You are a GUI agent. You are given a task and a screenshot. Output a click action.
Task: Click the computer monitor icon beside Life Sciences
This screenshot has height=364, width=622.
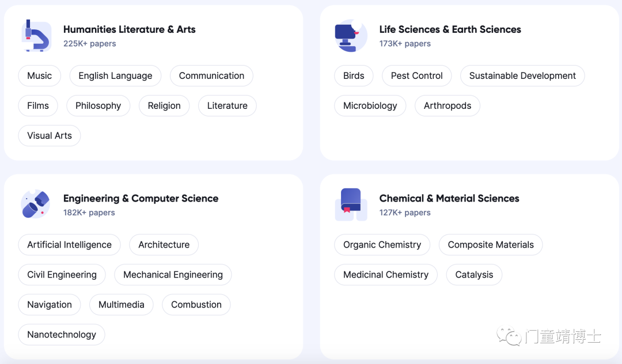[351, 36]
